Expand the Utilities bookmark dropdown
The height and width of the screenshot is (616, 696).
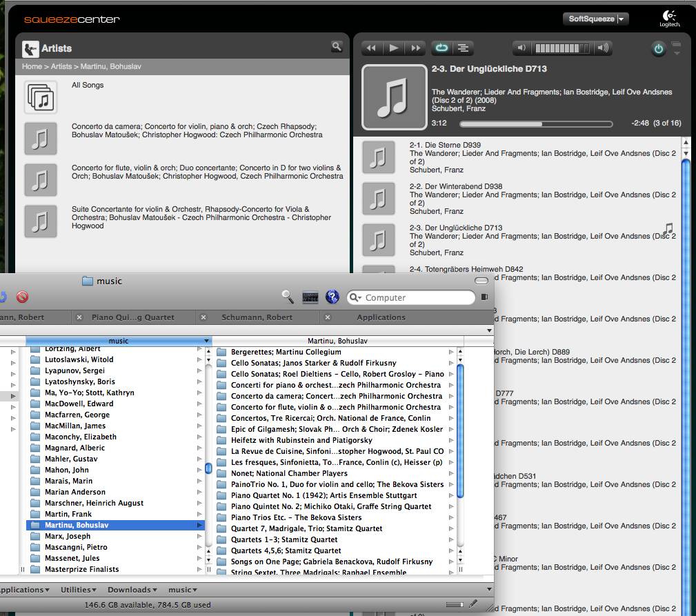(79, 590)
